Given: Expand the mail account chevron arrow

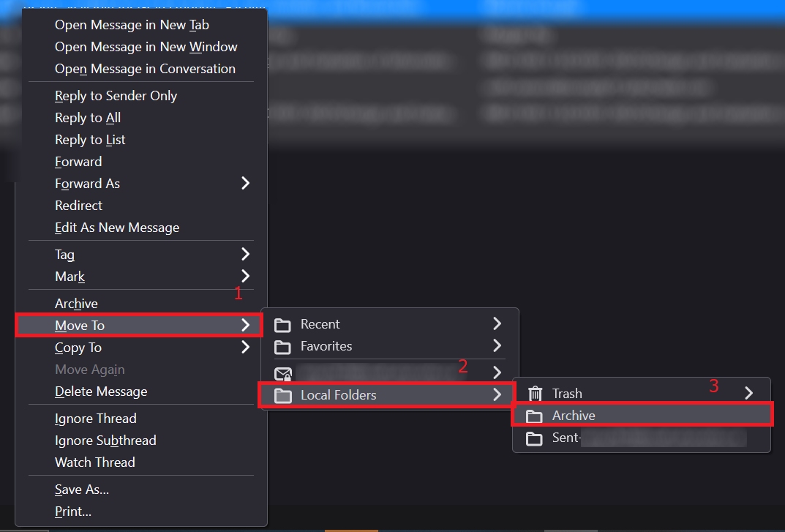Looking at the screenshot, I should (497, 372).
